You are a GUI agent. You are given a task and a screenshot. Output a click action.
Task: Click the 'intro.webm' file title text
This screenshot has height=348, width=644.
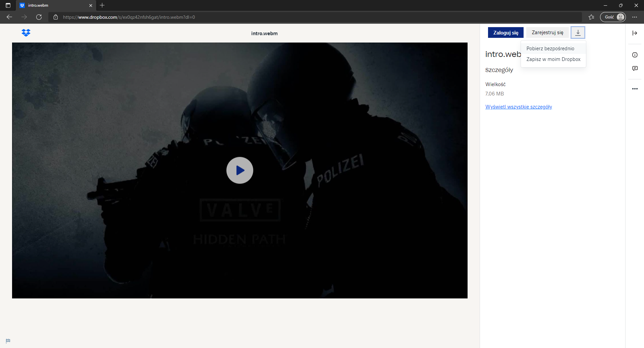click(x=264, y=33)
